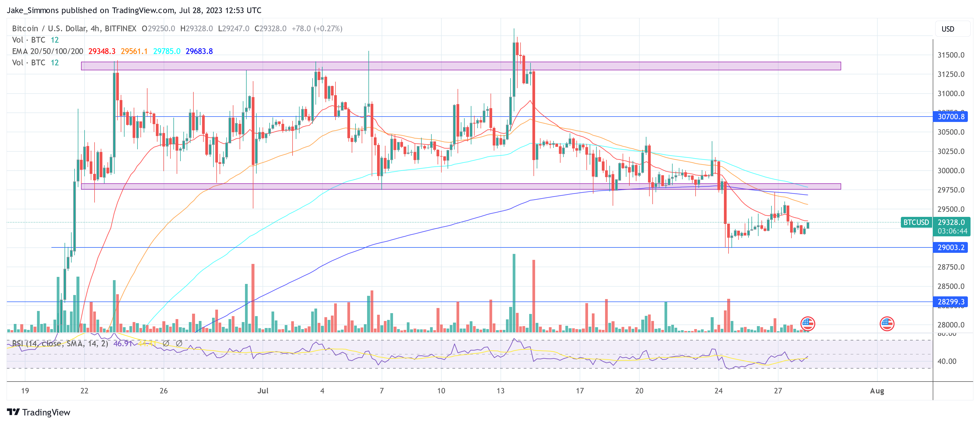Click the orange EMA value 29561.1

[x=134, y=51]
